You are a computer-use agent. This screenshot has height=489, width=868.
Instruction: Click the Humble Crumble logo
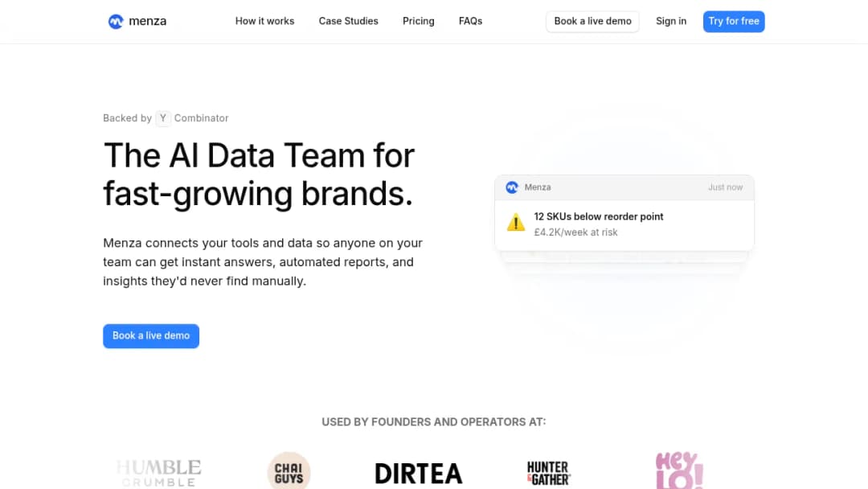(159, 474)
